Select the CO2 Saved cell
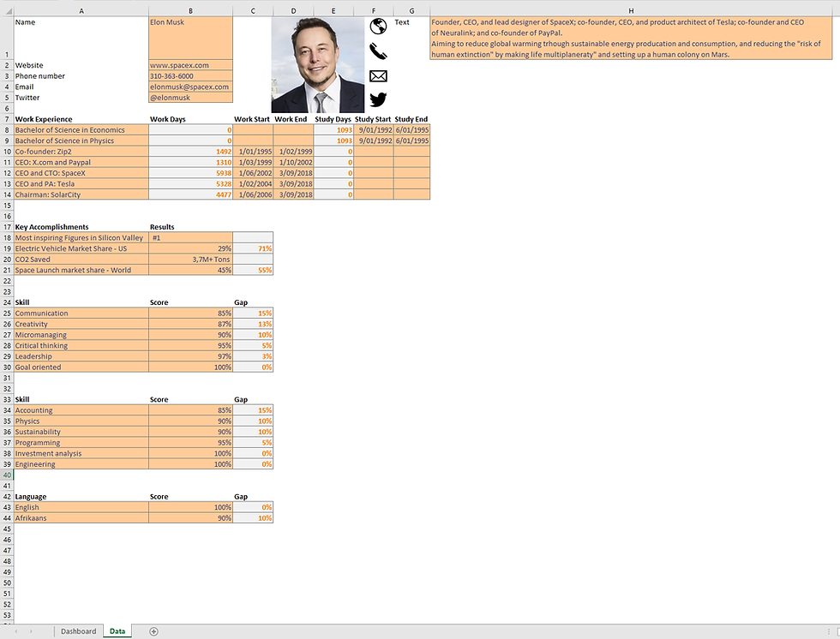 pyautogui.click(x=81, y=259)
